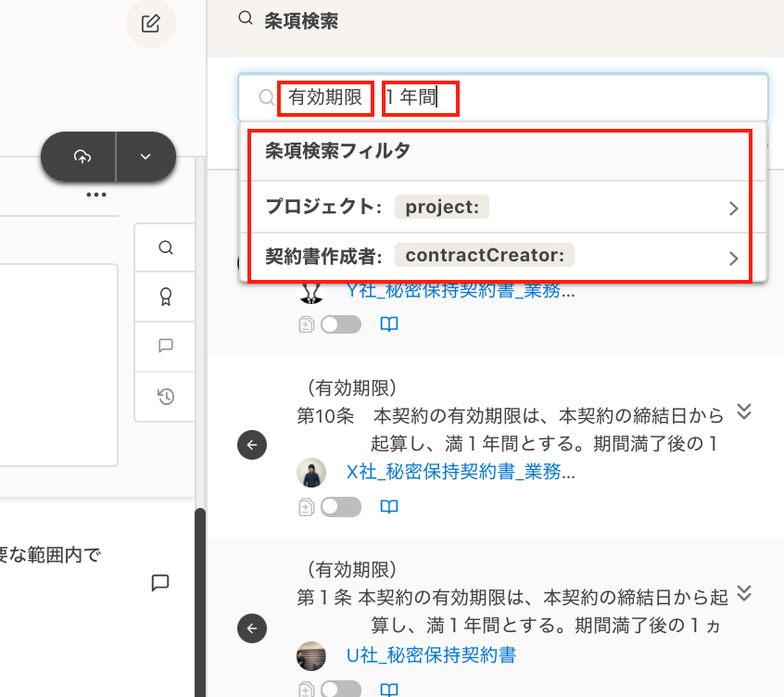Click the search icon in side toolbar
This screenshot has width=784, height=697.
(166, 247)
